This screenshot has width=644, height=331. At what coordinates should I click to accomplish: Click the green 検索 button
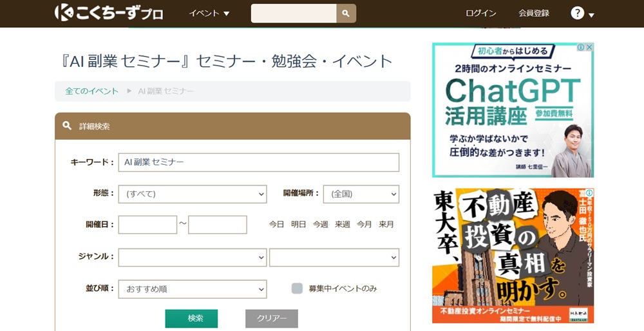pos(191,319)
